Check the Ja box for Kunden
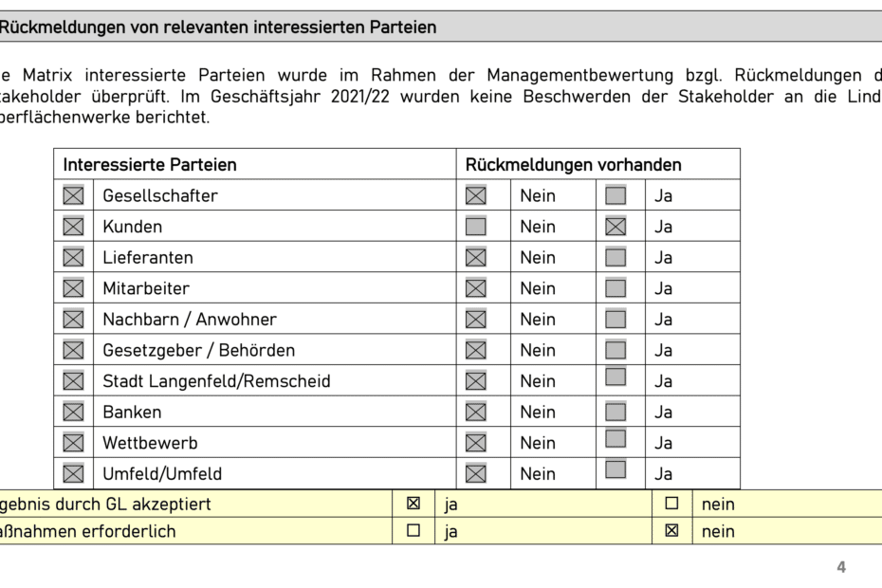The image size is (882, 588). click(x=616, y=227)
